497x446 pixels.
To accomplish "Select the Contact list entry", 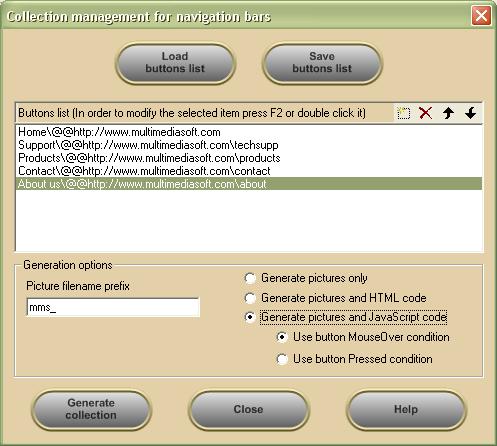I will [x=249, y=171].
